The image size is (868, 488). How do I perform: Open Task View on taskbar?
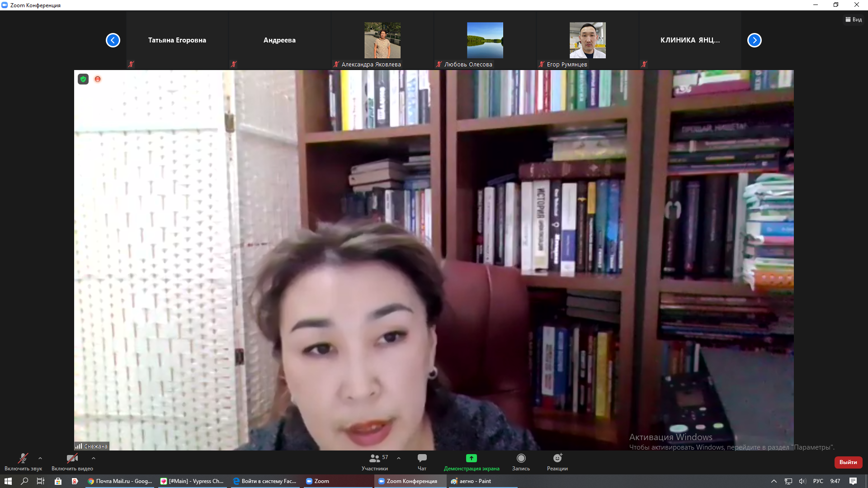pyautogui.click(x=41, y=481)
